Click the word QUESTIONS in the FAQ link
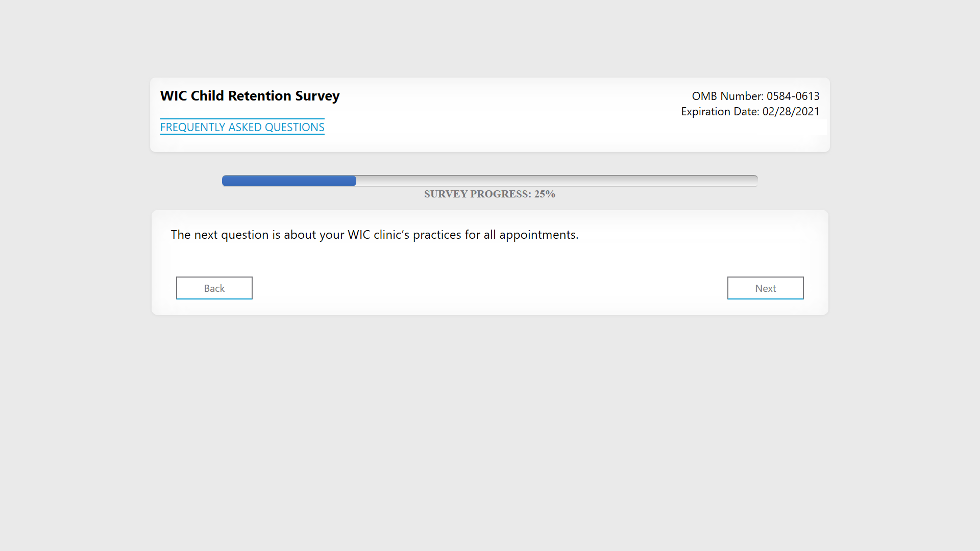This screenshot has height=551, width=980. pyautogui.click(x=295, y=127)
